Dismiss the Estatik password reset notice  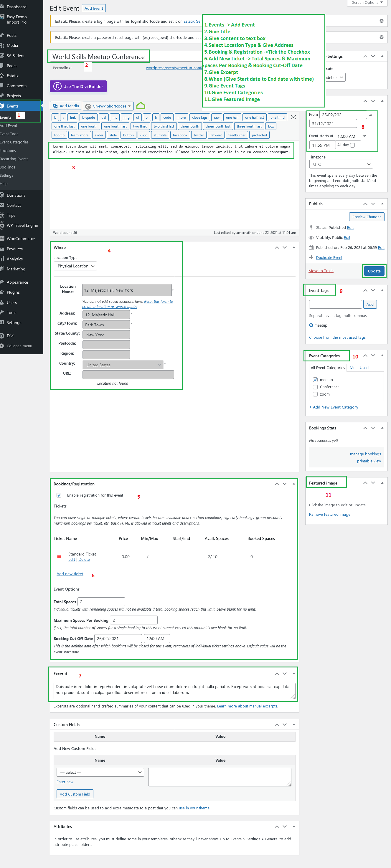381,37
